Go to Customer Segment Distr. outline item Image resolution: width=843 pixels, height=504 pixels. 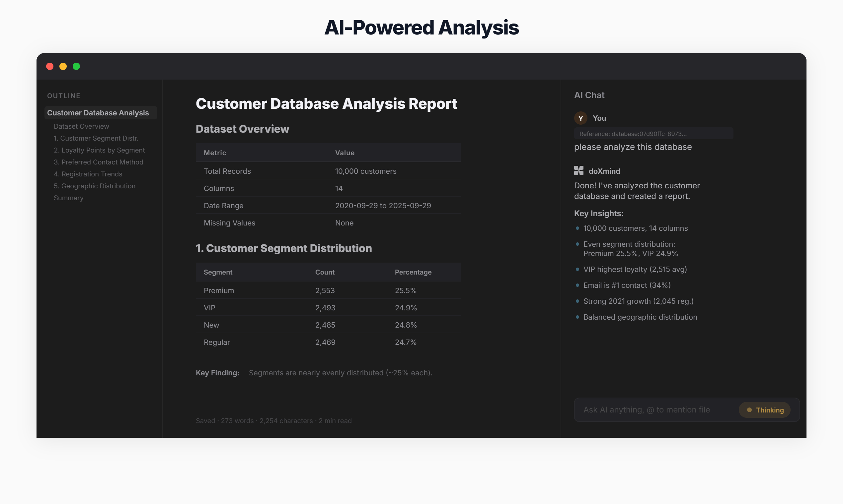[x=96, y=138]
